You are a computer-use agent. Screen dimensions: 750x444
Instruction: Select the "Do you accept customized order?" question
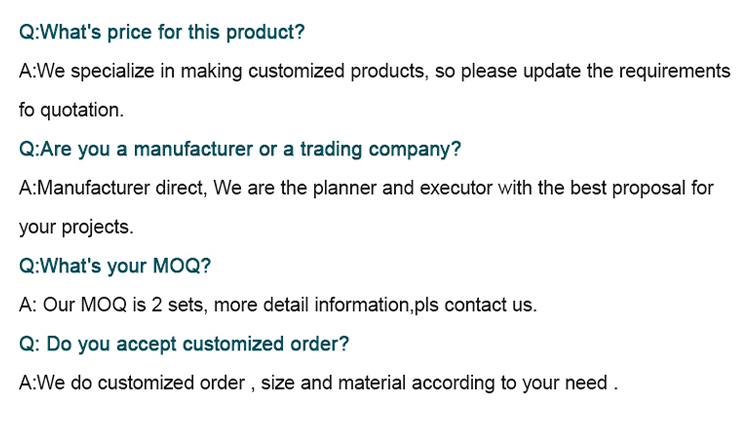tap(184, 344)
